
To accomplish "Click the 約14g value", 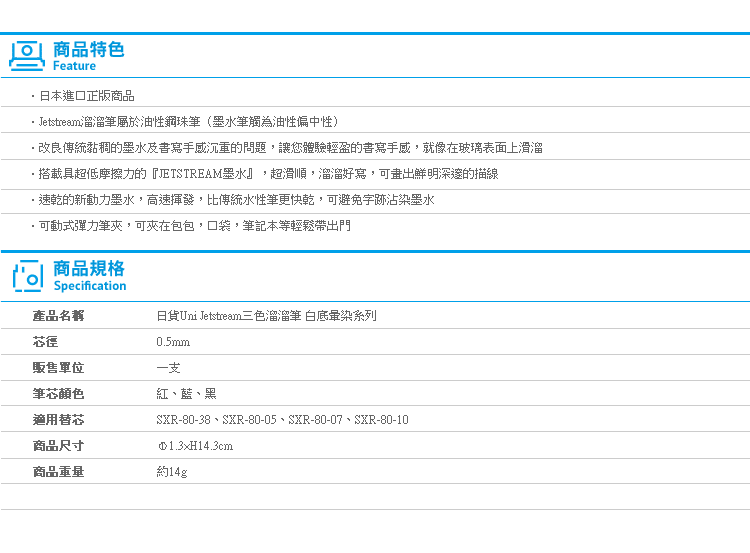I will (172, 472).
